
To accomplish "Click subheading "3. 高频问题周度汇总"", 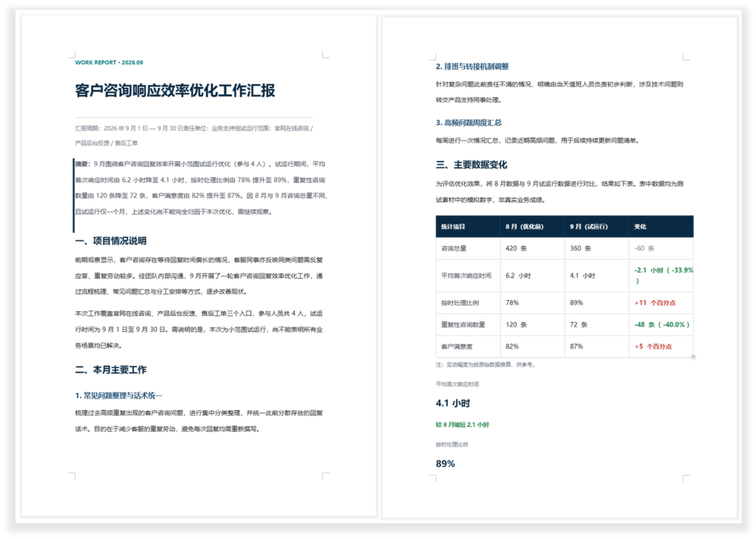I will (x=468, y=123).
